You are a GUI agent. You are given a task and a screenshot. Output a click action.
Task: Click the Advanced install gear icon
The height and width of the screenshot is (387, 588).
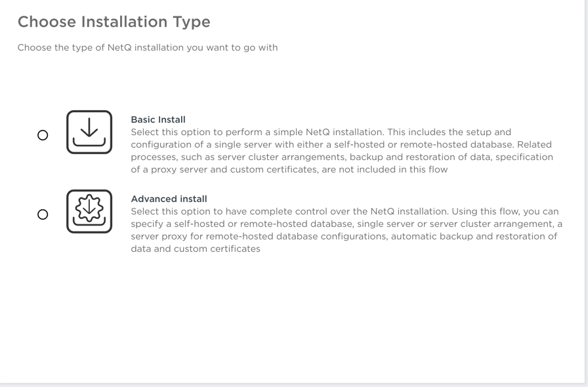tap(89, 211)
